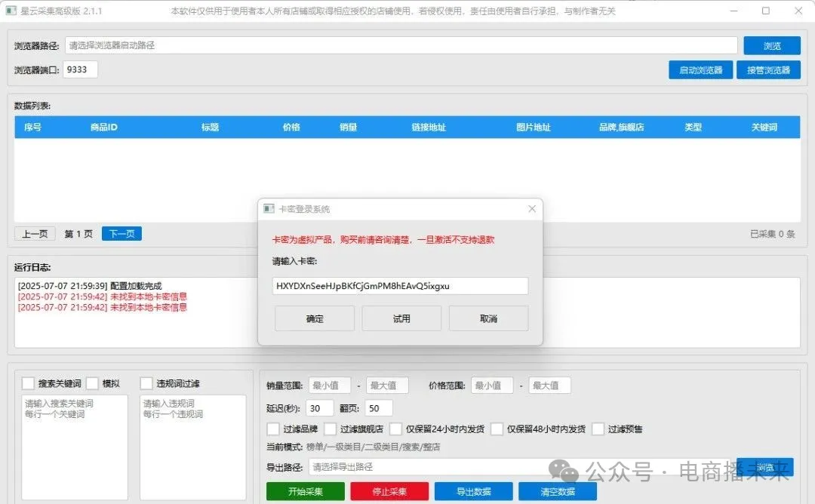Click the 导出数据 button

[x=473, y=491]
